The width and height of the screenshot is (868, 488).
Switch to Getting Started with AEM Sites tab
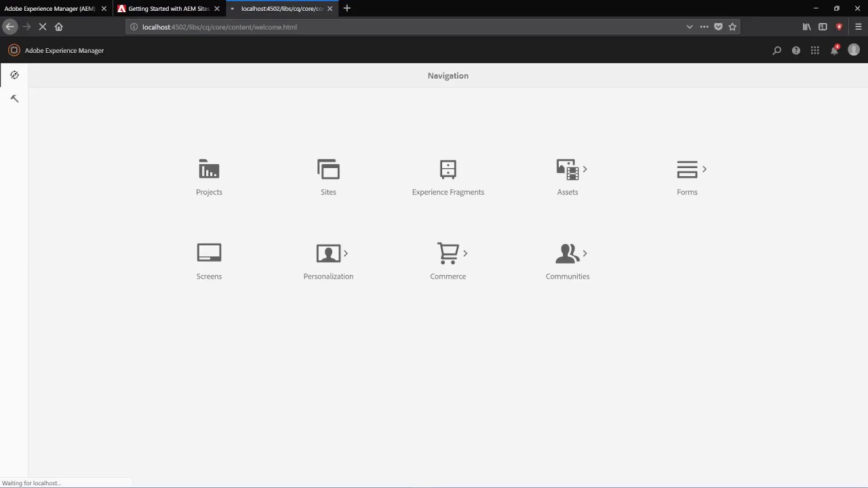pos(167,9)
